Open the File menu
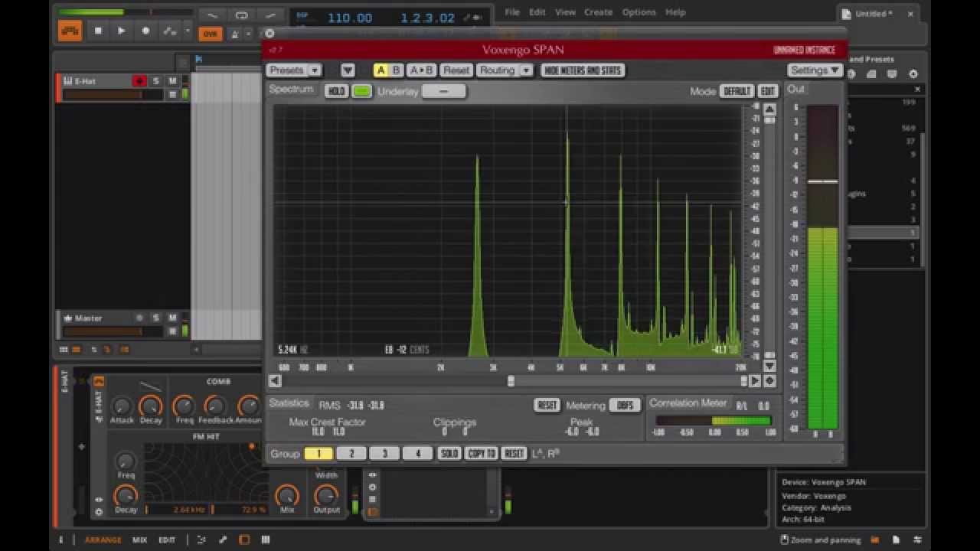 tap(512, 12)
